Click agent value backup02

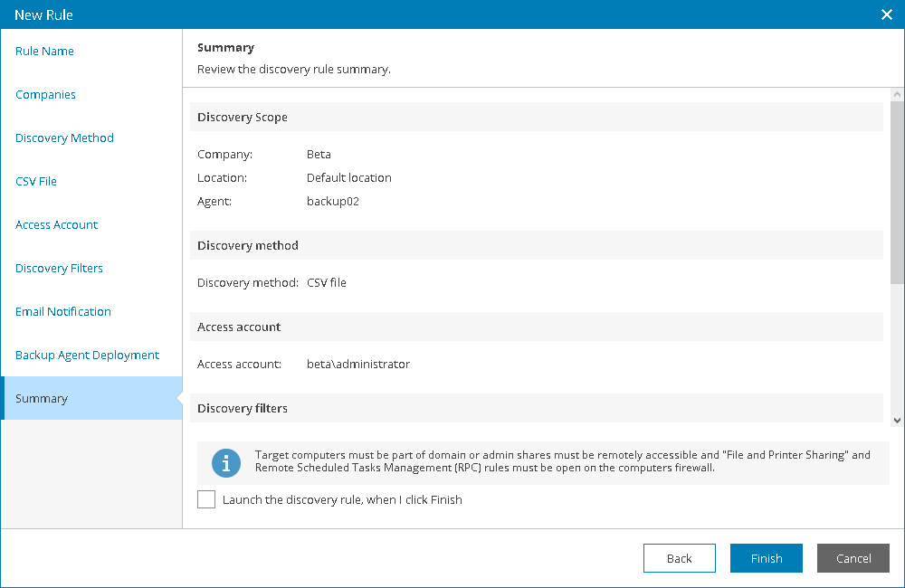(x=333, y=202)
